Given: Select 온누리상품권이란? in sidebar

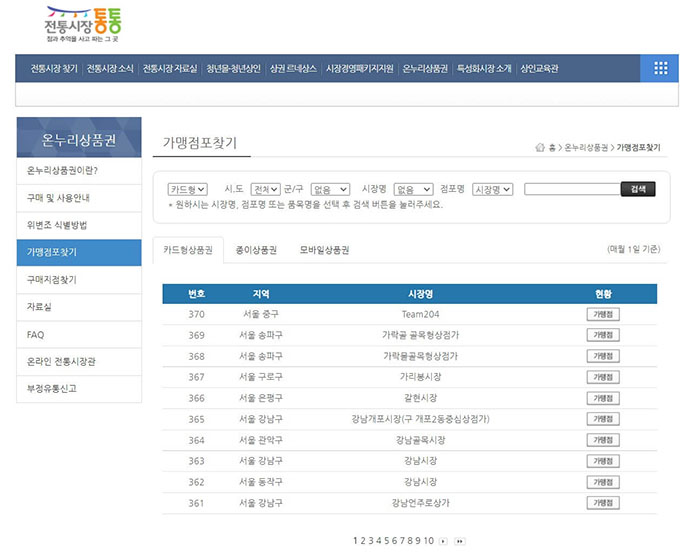Looking at the screenshot, I should (79, 171).
